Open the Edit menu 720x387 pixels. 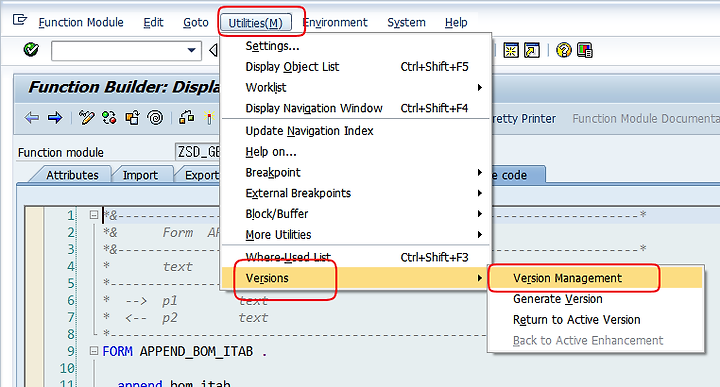(153, 22)
